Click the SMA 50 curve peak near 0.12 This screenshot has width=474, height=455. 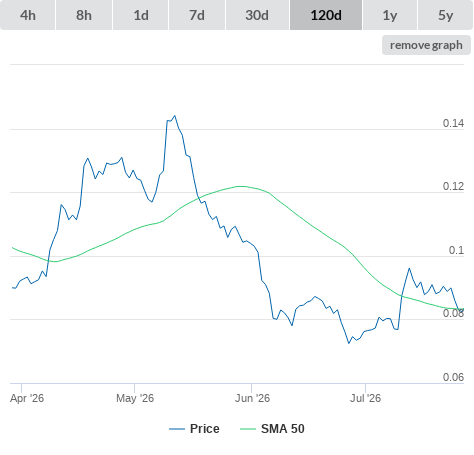240,186
